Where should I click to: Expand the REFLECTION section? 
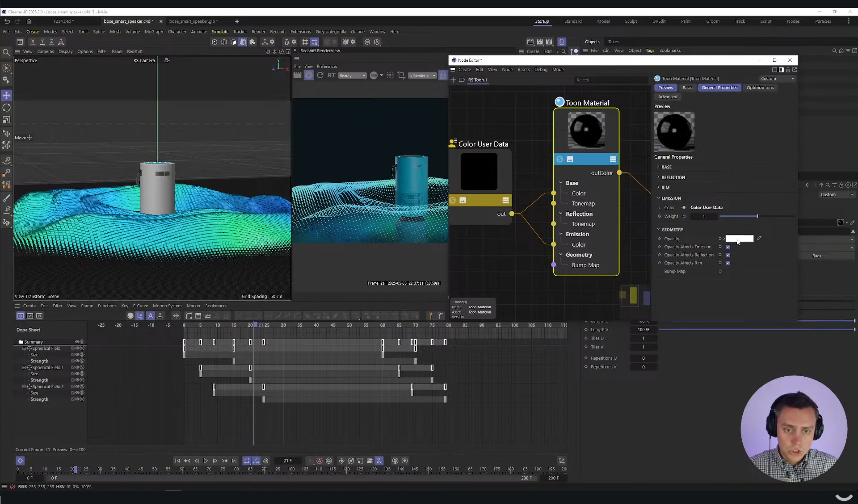[673, 177]
